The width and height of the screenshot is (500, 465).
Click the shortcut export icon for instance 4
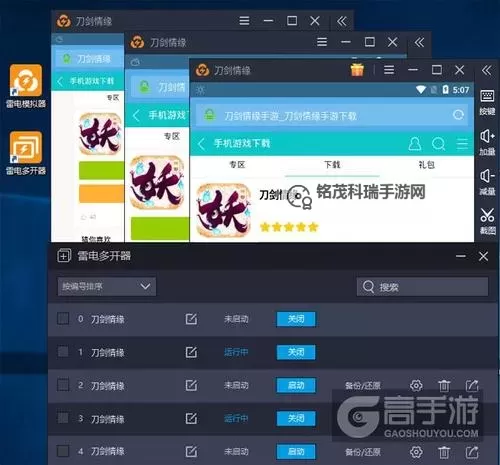click(472, 452)
